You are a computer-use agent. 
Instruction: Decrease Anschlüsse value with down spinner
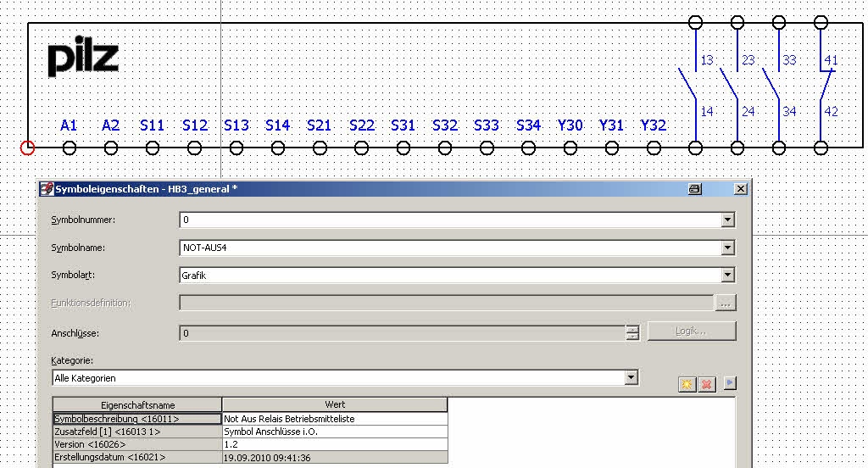(632, 337)
